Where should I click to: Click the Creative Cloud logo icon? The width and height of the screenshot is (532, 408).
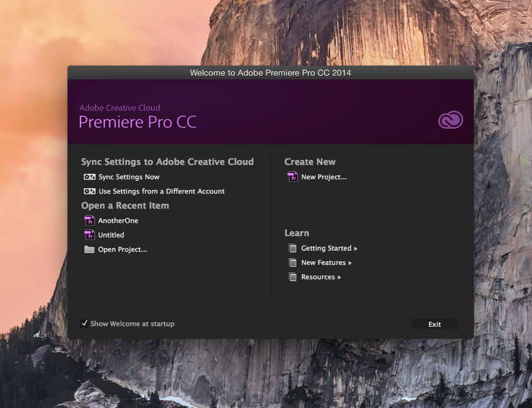(x=451, y=120)
